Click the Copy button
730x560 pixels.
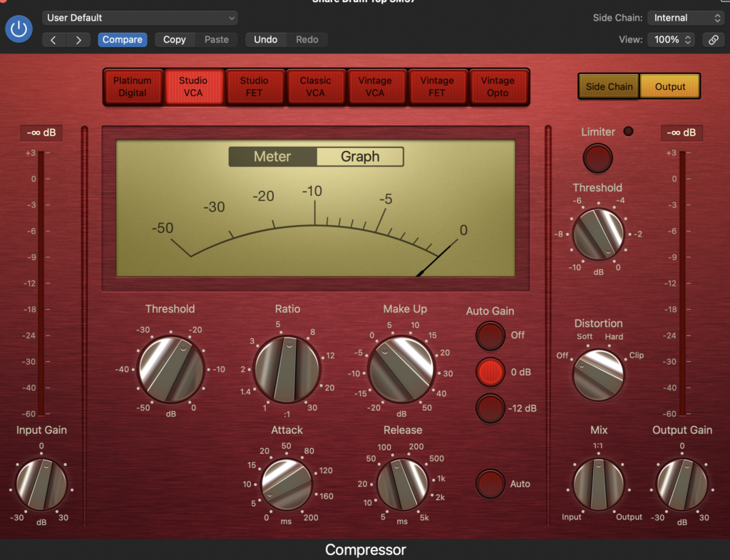[x=174, y=40]
